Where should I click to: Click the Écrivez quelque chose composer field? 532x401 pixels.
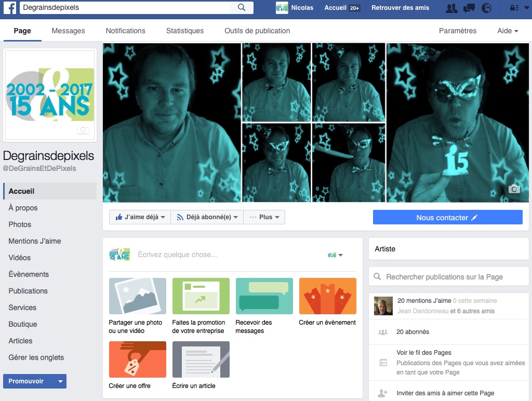pyautogui.click(x=177, y=255)
